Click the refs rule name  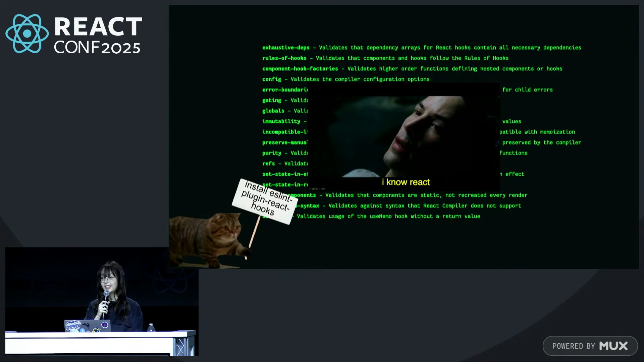(268, 164)
